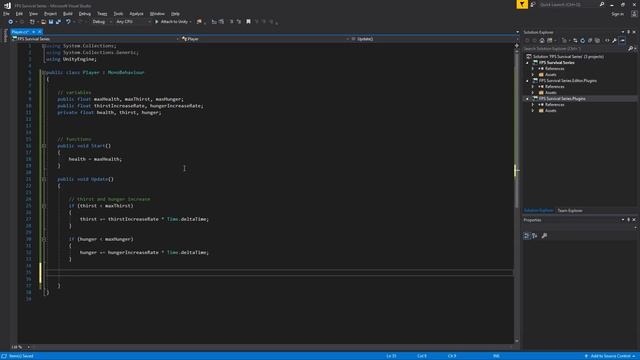The image size is (640, 360).
Task: Click the Attach to Unity button
Action: (171, 22)
